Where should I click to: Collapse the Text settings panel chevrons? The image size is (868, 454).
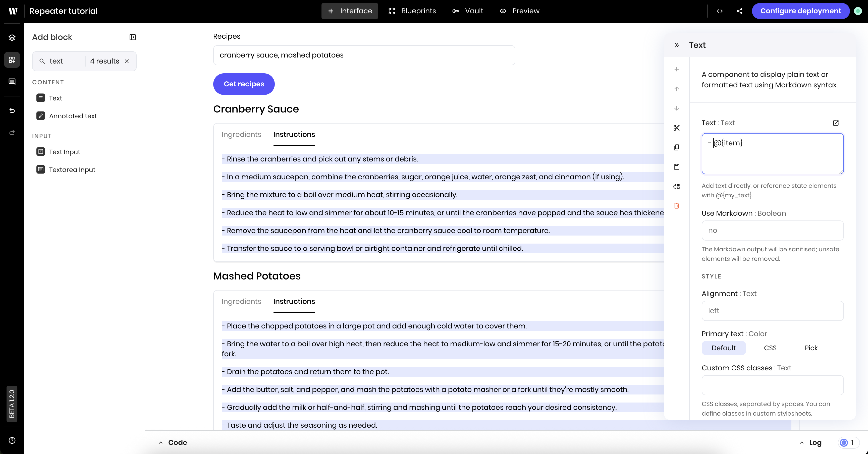677,45
